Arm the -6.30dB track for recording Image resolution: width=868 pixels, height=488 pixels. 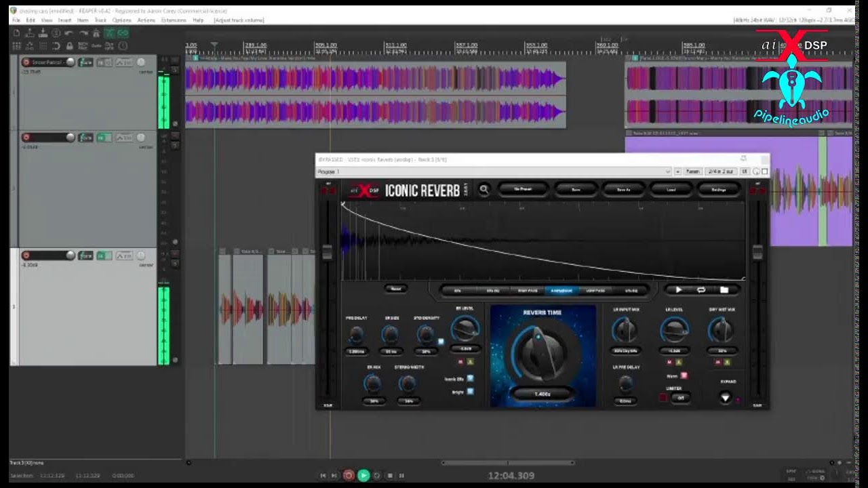(26, 256)
